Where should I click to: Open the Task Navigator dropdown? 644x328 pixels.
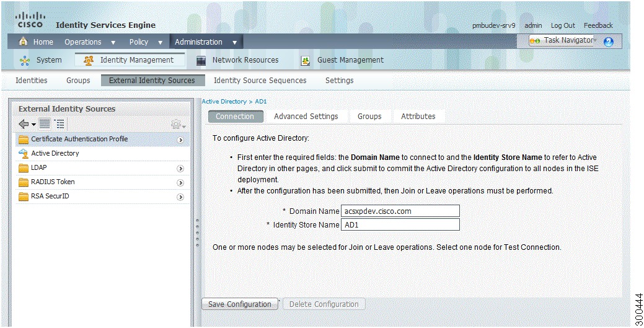pyautogui.click(x=594, y=40)
